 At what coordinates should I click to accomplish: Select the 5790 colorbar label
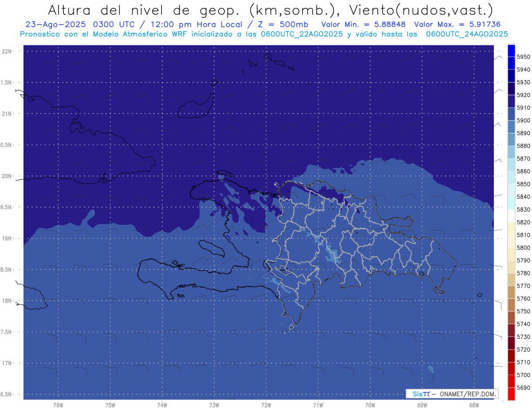click(x=523, y=260)
